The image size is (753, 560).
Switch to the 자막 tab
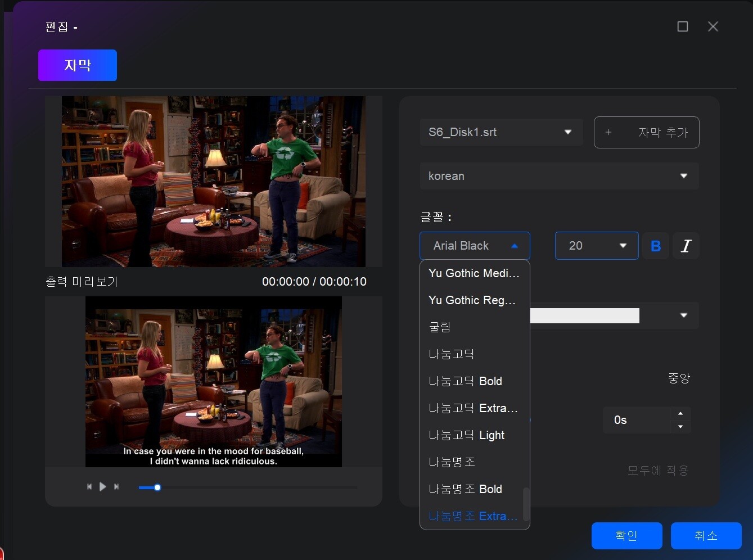coord(78,65)
